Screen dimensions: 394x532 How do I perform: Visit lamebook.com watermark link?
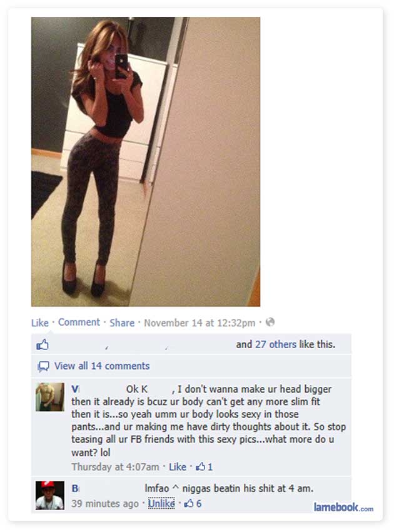pos(343,507)
